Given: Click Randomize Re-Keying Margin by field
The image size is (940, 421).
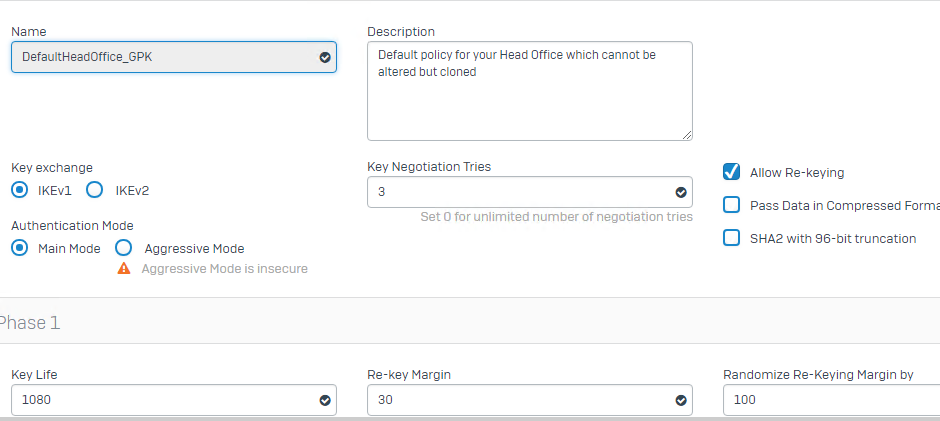Looking at the screenshot, I should coord(831,400).
